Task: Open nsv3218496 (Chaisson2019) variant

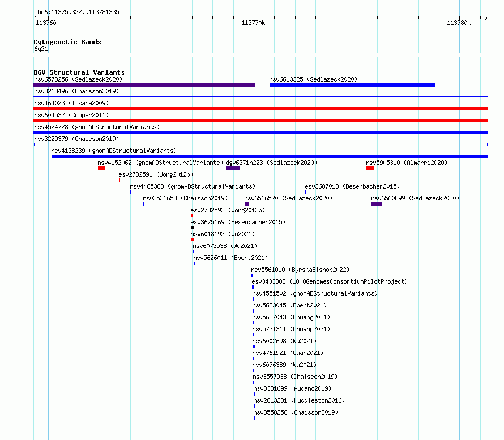Action: [76, 91]
